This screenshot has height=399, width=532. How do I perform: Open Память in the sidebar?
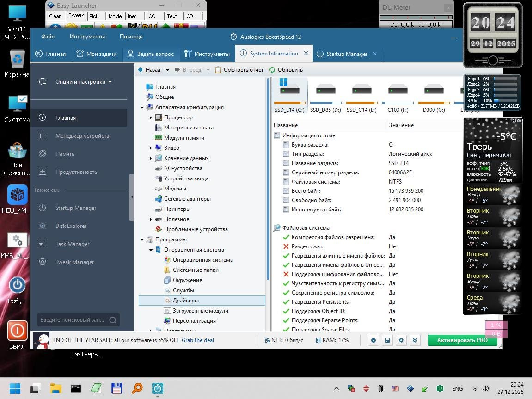click(x=79, y=153)
